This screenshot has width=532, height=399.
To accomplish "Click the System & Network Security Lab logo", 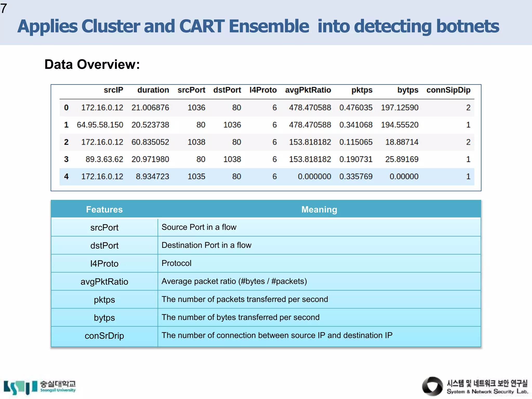I will 475,386.
